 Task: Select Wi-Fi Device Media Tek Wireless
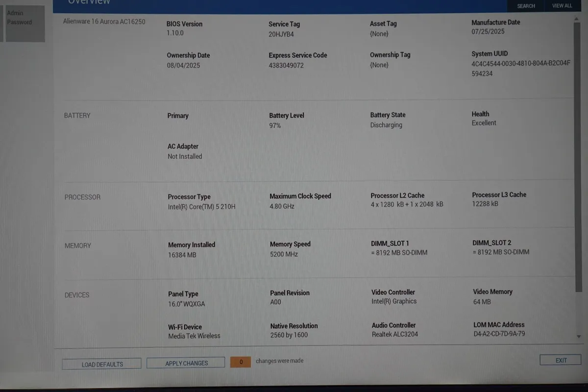click(x=194, y=336)
